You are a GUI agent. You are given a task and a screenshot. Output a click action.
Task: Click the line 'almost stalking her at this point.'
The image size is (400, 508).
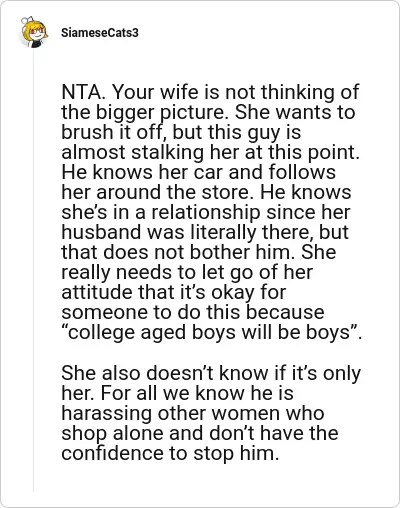211,152
